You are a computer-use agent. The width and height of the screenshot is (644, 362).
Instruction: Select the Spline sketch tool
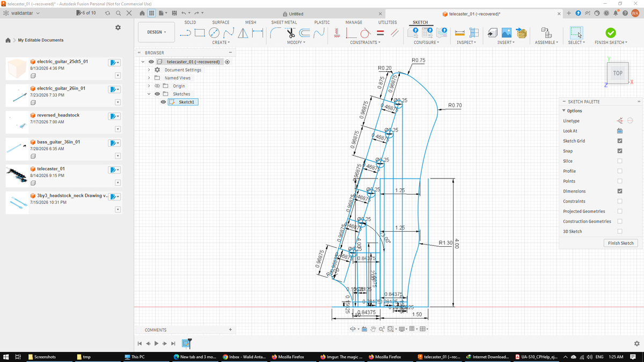click(228, 33)
